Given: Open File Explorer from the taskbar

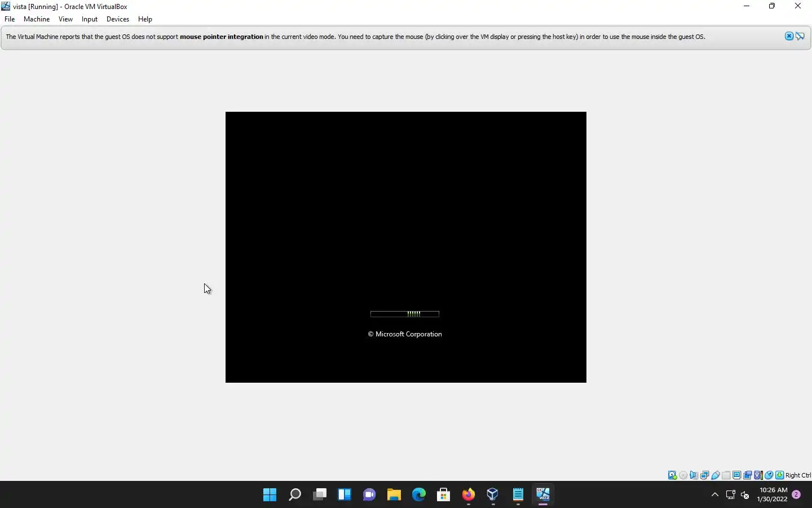Looking at the screenshot, I should [394, 495].
